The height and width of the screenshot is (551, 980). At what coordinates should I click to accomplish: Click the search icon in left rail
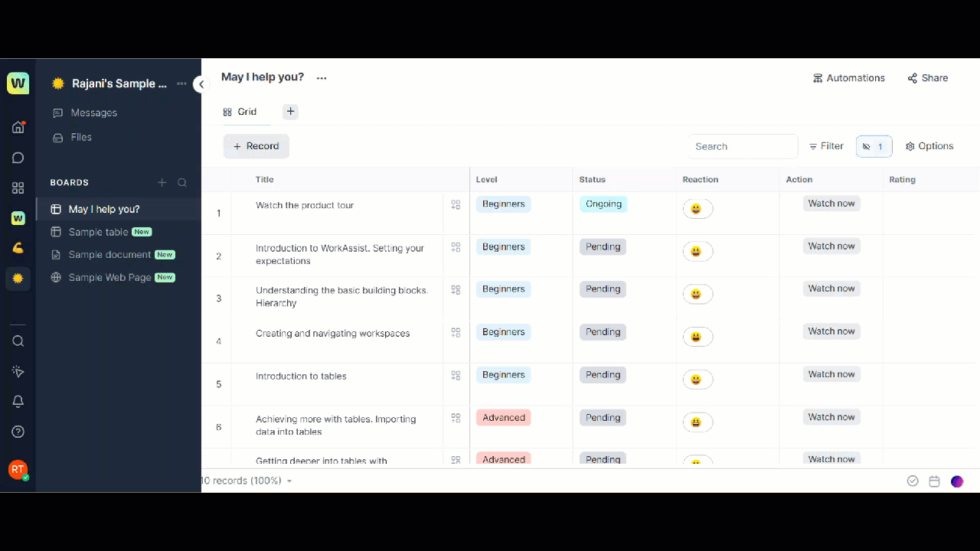(x=18, y=341)
